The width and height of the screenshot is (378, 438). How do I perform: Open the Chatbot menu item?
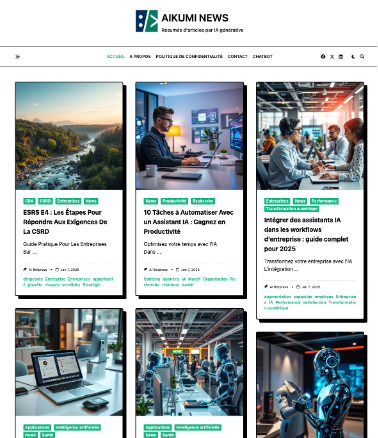point(263,57)
